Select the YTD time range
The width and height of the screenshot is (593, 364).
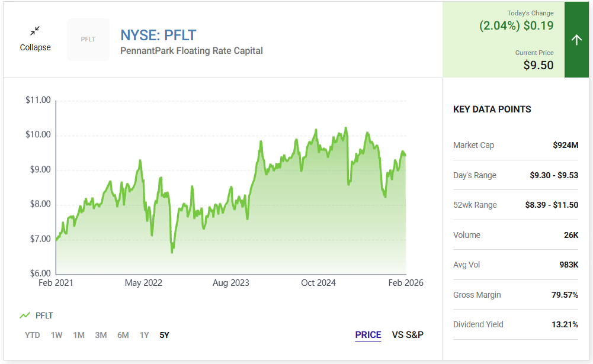pos(33,335)
